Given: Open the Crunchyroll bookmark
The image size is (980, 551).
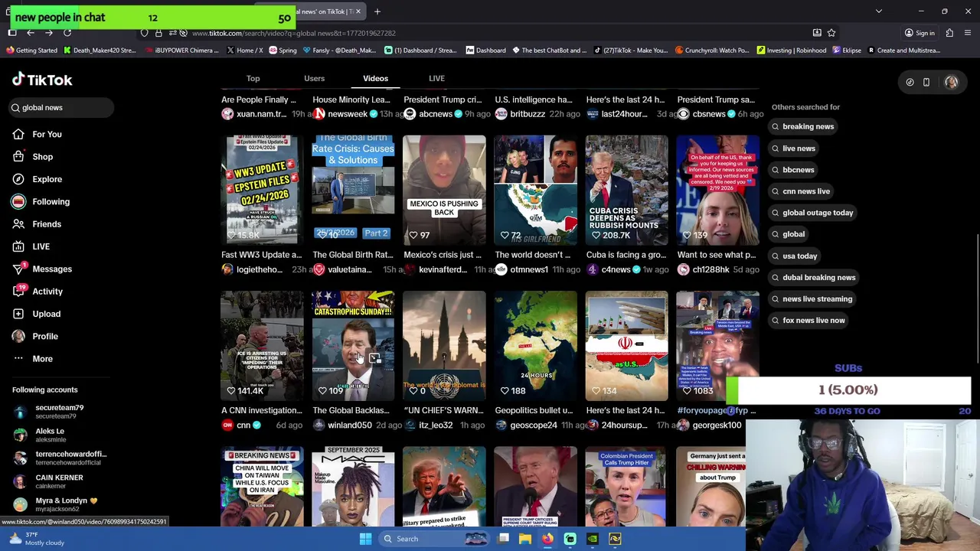Looking at the screenshot, I should pyautogui.click(x=712, y=51).
